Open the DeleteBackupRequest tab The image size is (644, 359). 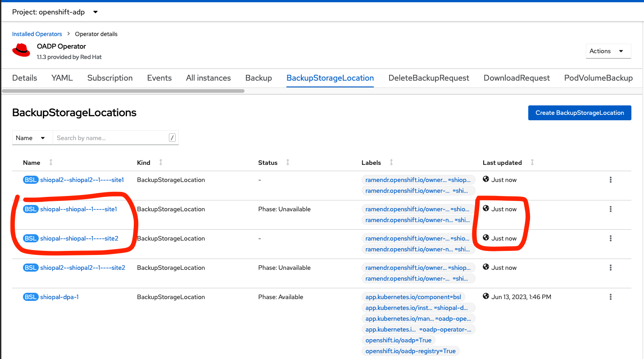point(429,78)
